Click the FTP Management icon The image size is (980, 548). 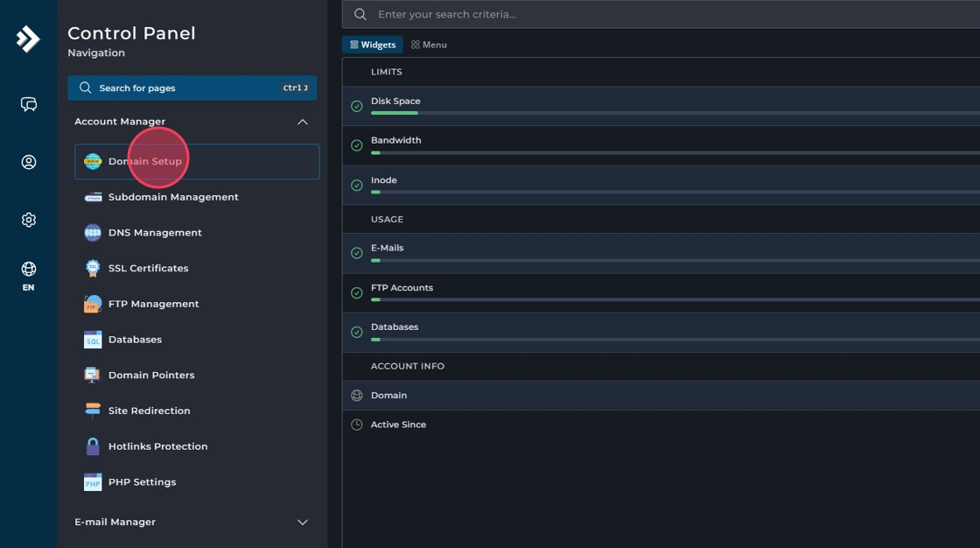[x=93, y=304]
